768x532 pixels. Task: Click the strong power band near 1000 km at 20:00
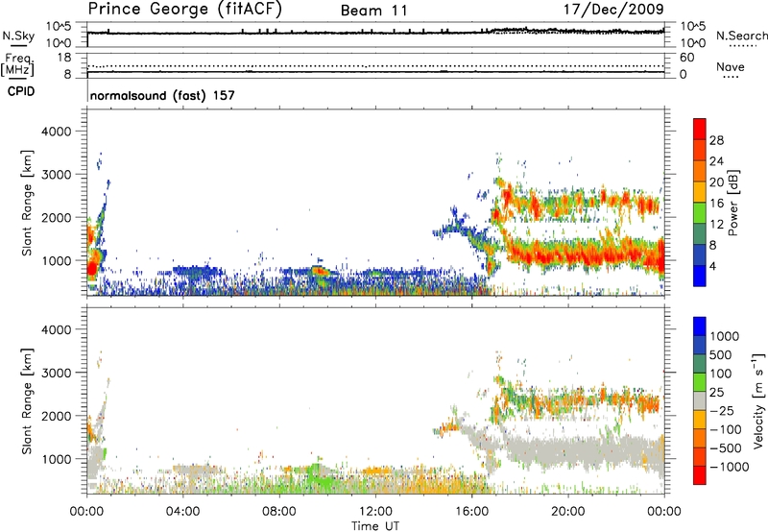point(568,254)
